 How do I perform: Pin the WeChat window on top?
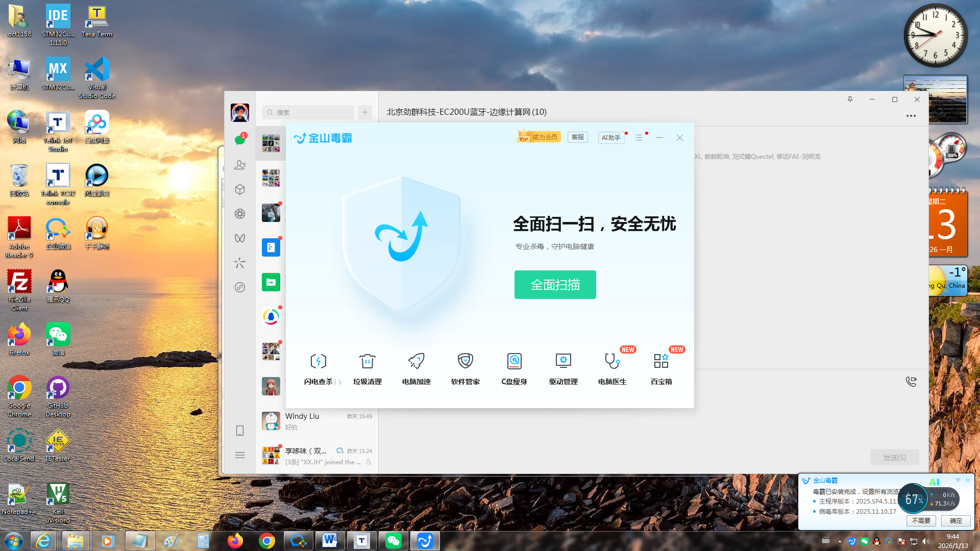(850, 99)
